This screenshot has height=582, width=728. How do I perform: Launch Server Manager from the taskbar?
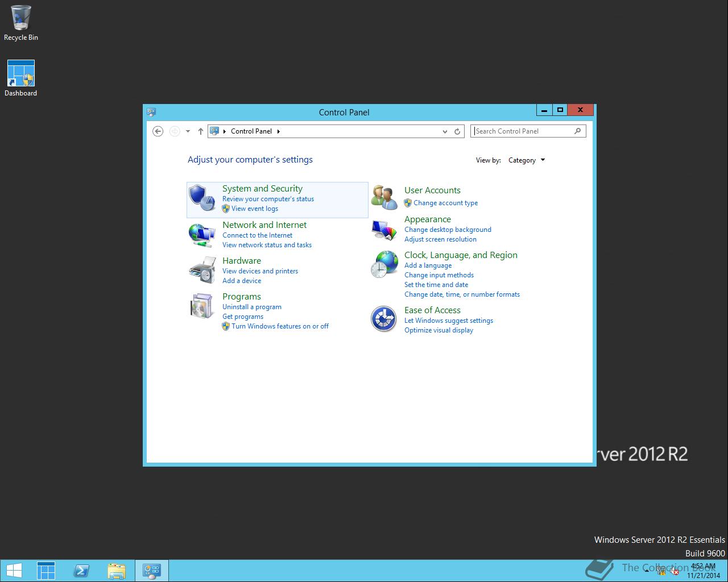46,571
